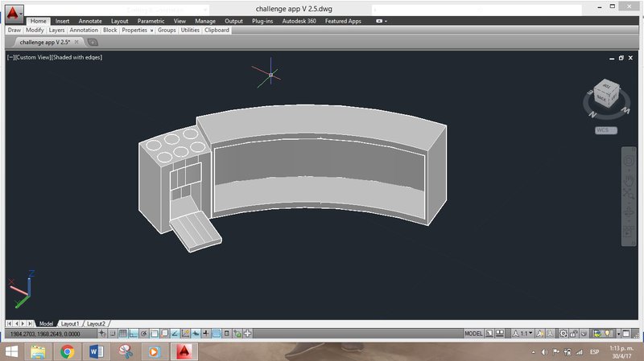Click the Windows Start button

tap(13, 351)
